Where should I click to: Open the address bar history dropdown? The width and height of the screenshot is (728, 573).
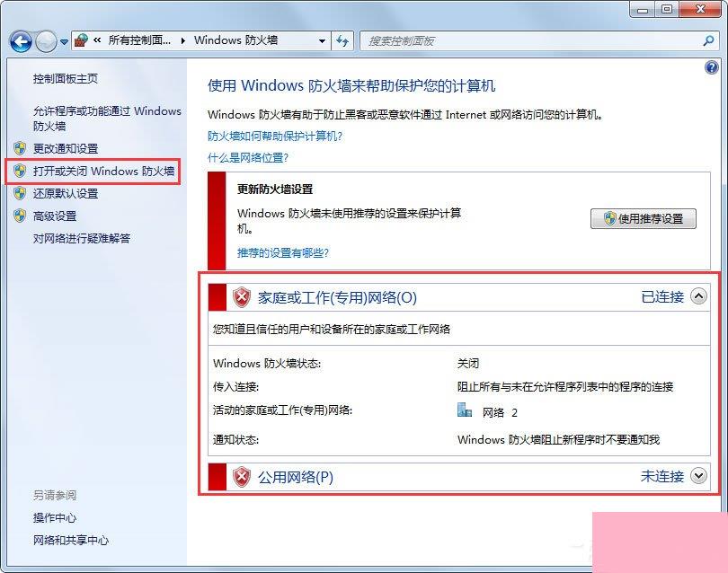click(x=322, y=41)
